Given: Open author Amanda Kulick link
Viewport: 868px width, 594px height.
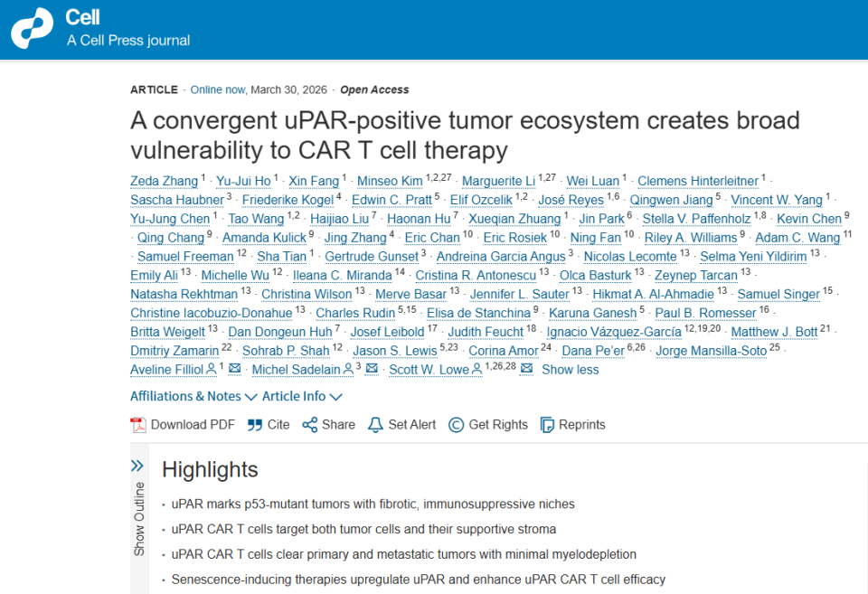Looking at the screenshot, I should [264, 238].
